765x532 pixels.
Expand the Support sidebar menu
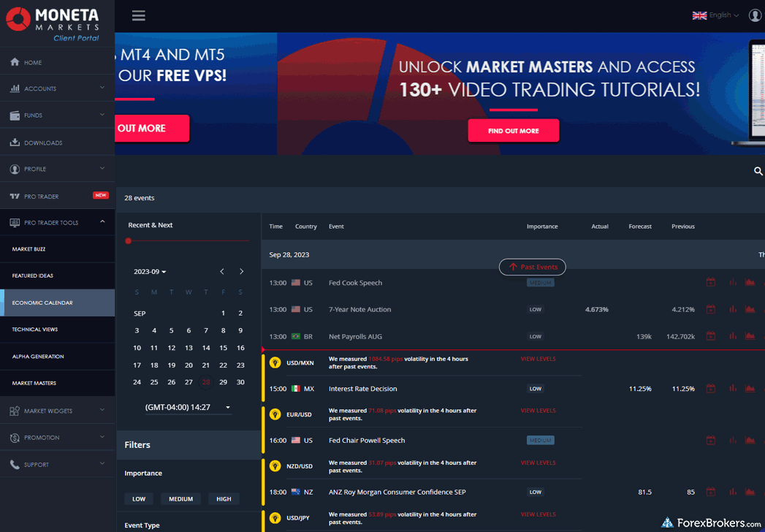57,464
